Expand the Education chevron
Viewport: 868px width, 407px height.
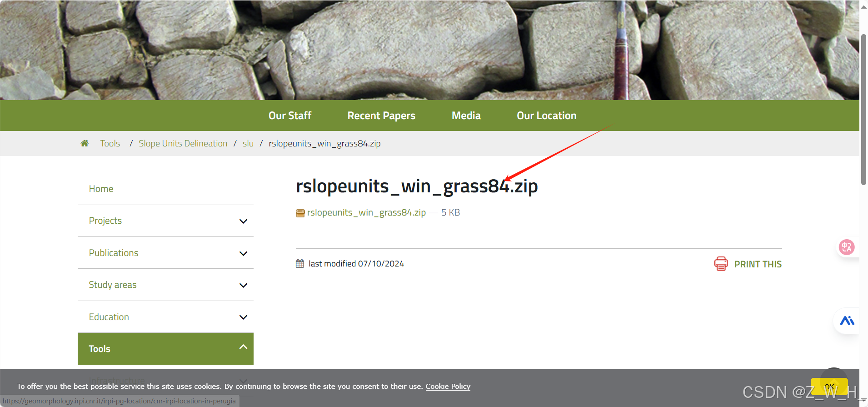243,317
